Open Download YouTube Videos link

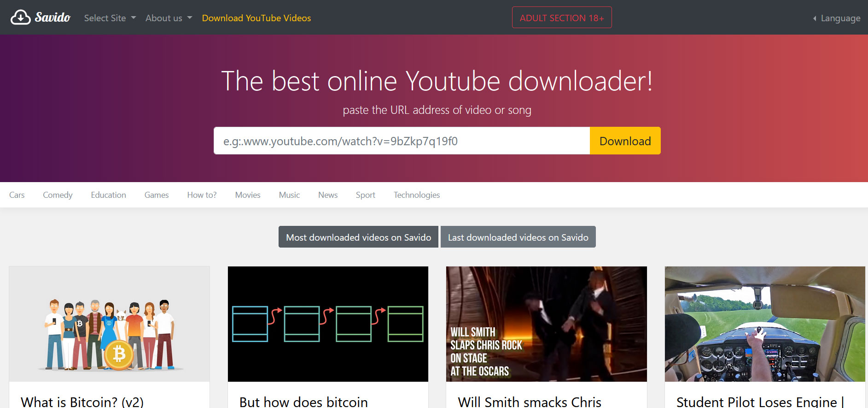point(256,18)
